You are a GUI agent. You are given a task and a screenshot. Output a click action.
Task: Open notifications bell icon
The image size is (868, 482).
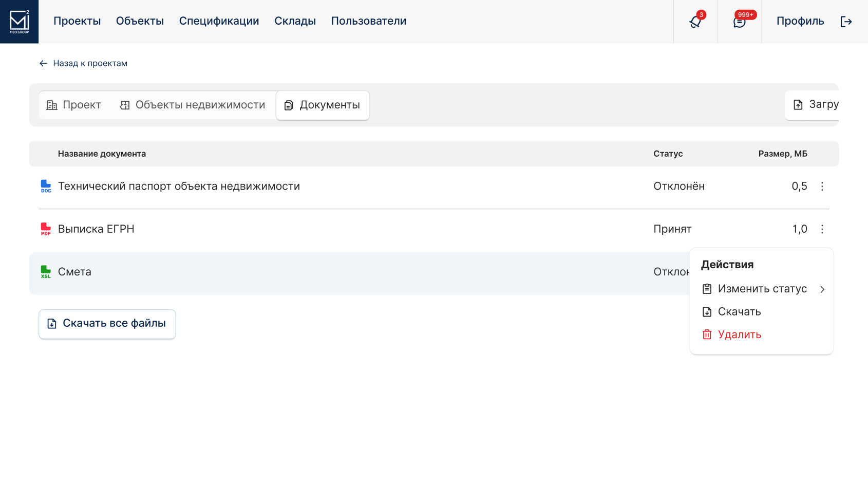point(695,22)
